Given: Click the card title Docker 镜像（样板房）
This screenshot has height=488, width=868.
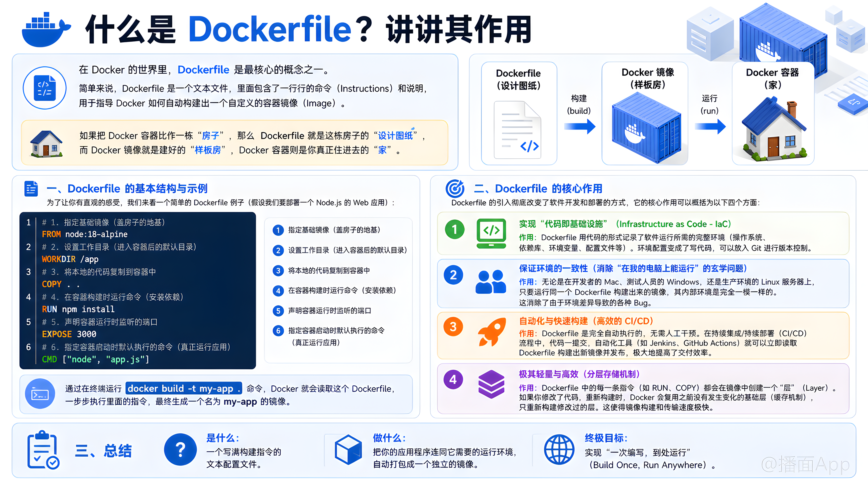Looking at the screenshot, I should tap(648, 78).
